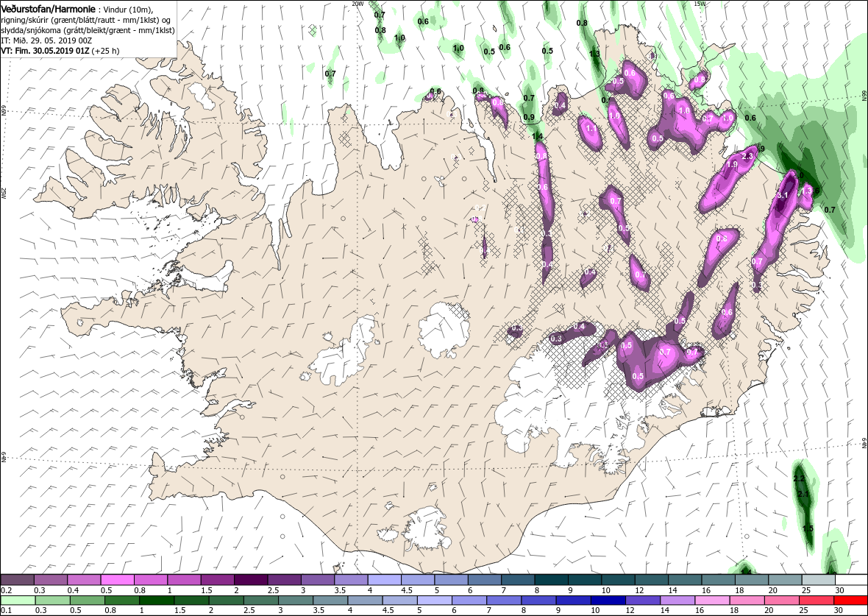The image size is (868, 616).
Task: Click the 2.1 rain value southeast of Iceland
Action: point(804,494)
